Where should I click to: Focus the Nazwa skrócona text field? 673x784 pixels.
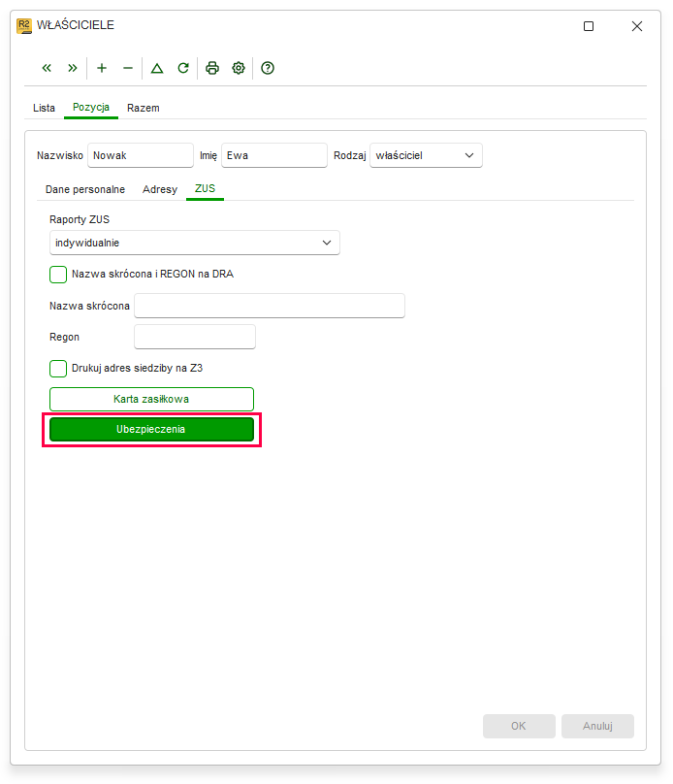[270, 306]
